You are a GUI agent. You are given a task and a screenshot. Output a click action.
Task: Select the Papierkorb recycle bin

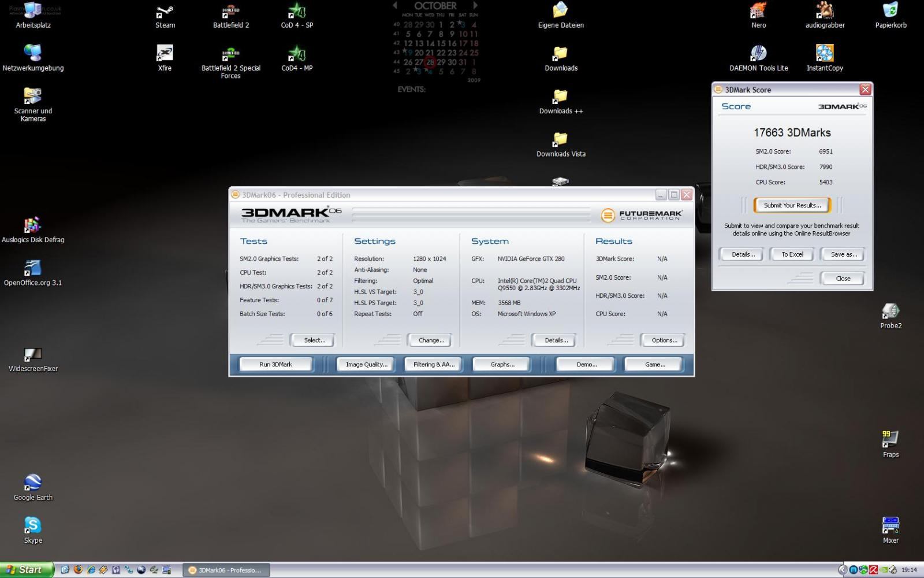[891, 15]
